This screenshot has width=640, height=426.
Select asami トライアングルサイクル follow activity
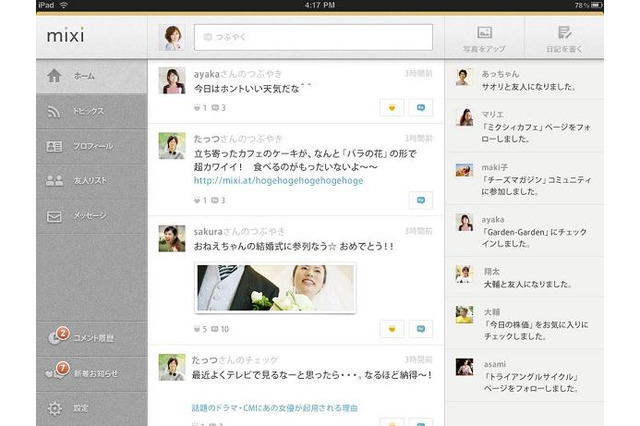524,376
